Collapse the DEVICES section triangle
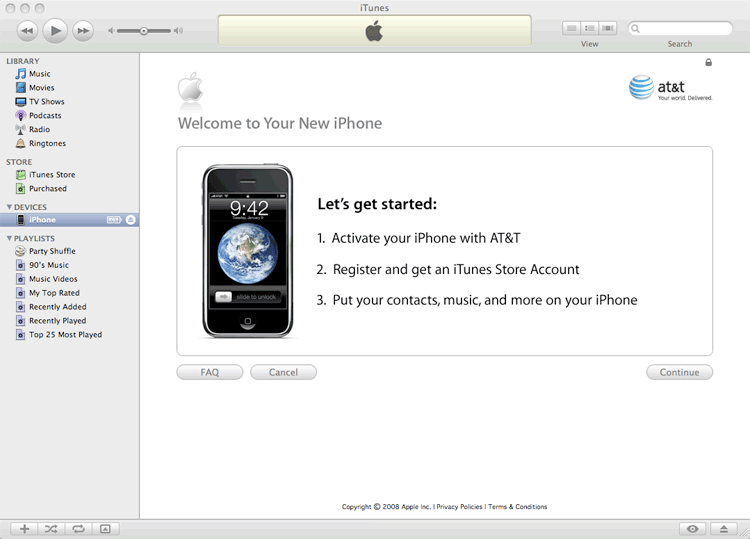This screenshot has height=539, width=750. click(x=9, y=207)
